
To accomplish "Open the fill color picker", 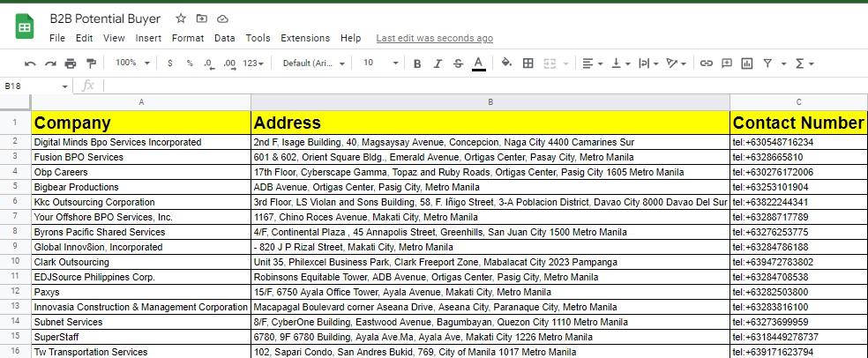I will coord(506,63).
